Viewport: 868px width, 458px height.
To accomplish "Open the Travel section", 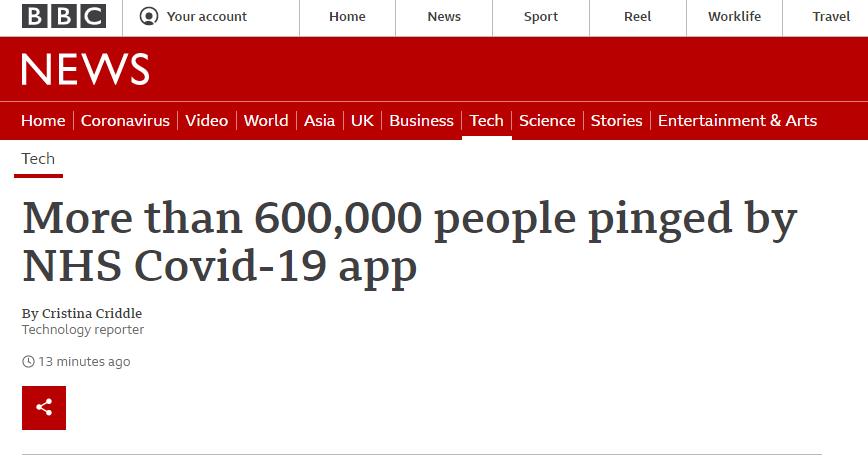I will pos(831,17).
